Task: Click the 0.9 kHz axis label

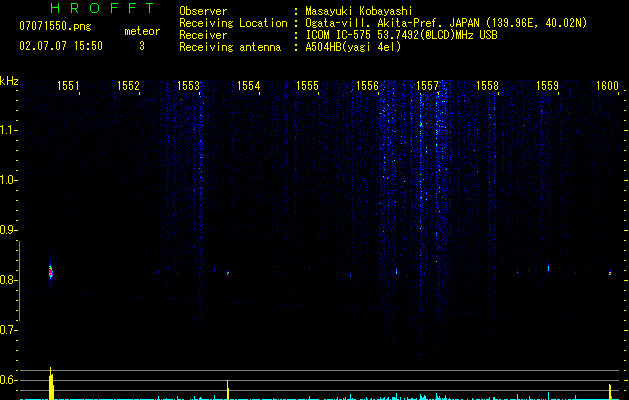Action: 8,230
